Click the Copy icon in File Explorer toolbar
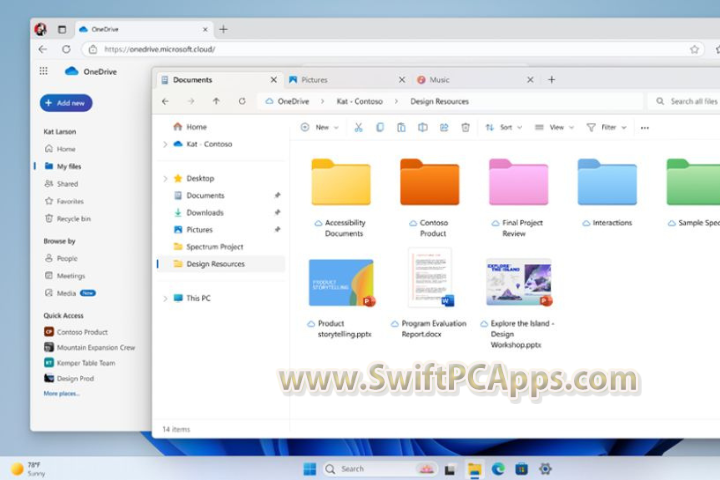Image resolution: width=720 pixels, height=480 pixels. tap(380, 128)
